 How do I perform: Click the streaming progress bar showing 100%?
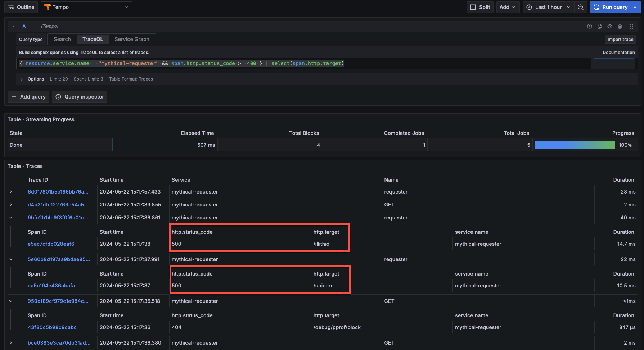pyautogui.click(x=575, y=145)
